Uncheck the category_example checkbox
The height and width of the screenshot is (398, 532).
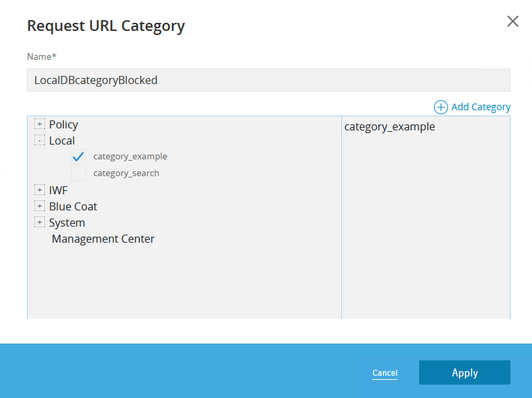pyautogui.click(x=79, y=157)
